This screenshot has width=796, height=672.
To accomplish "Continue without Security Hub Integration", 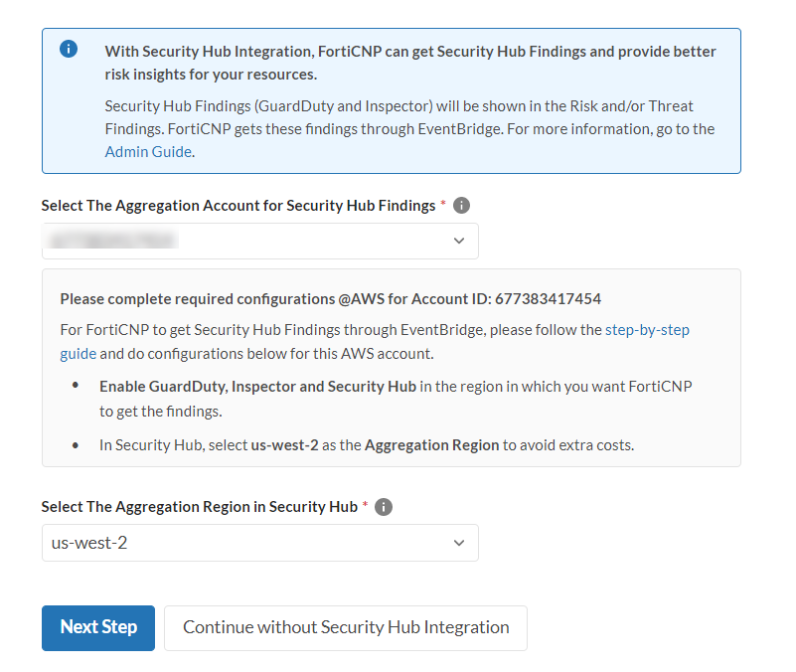I will click(x=346, y=627).
